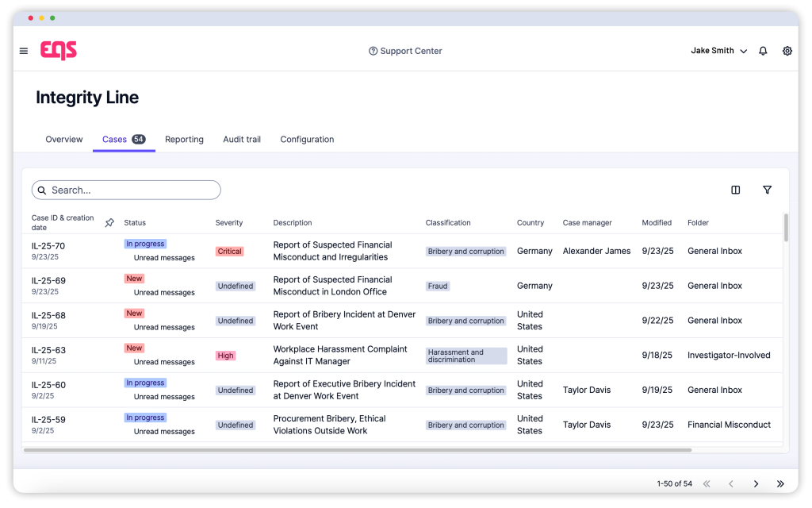This screenshot has width=812, height=508.
Task: Open the settings gear icon
Action: [787, 51]
